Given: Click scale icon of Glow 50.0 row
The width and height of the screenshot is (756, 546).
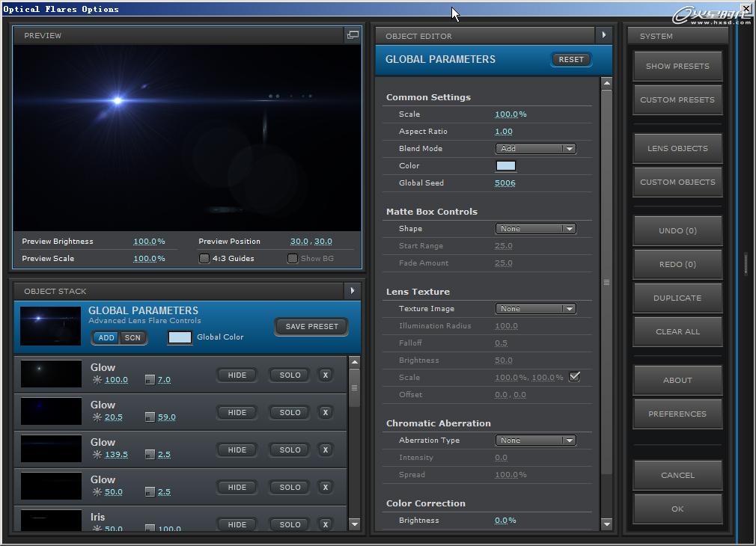Looking at the screenshot, I should tap(150, 492).
